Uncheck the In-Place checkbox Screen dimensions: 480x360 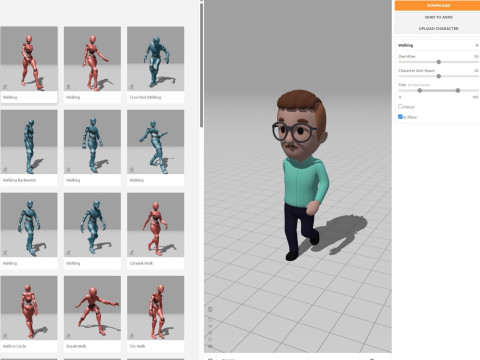click(x=400, y=117)
